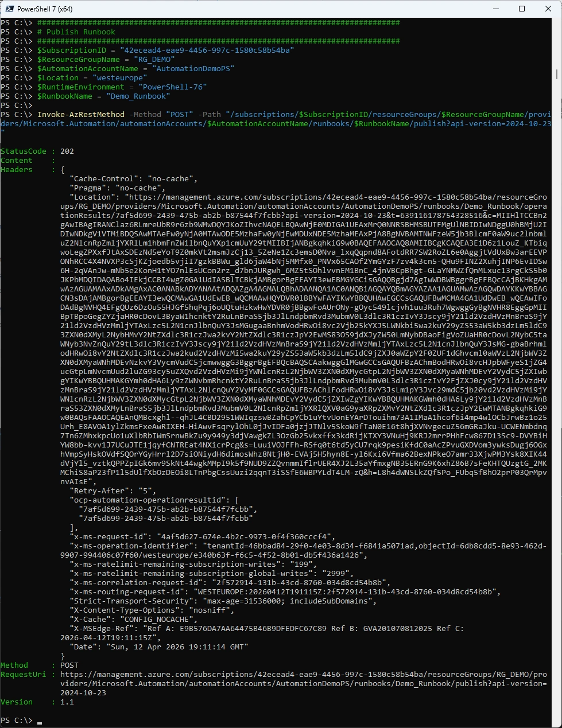
Task: Click the PowerShell icon in title bar
Action: [9, 9]
